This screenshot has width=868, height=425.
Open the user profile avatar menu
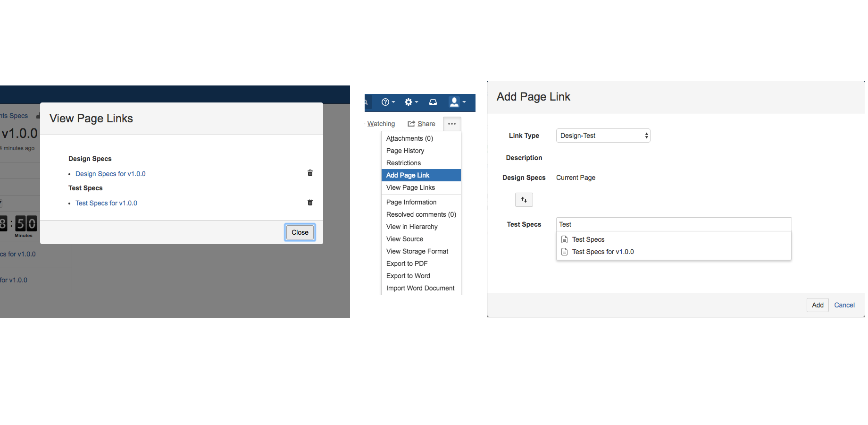[x=457, y=102]
